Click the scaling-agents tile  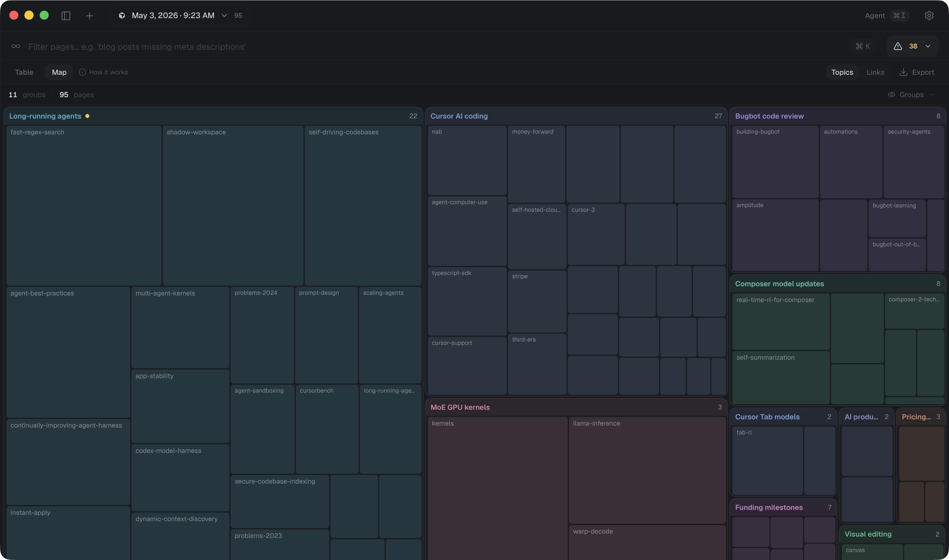[x=390, y=335]
